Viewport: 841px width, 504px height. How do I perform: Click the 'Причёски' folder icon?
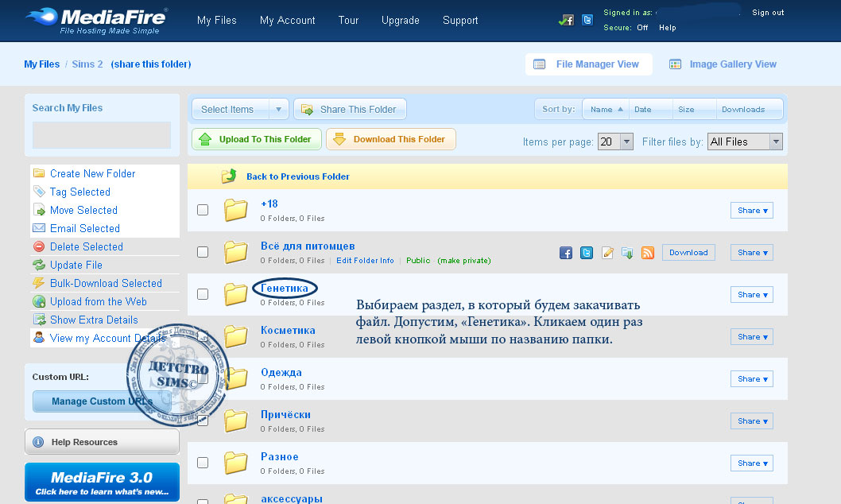[235, 421]
